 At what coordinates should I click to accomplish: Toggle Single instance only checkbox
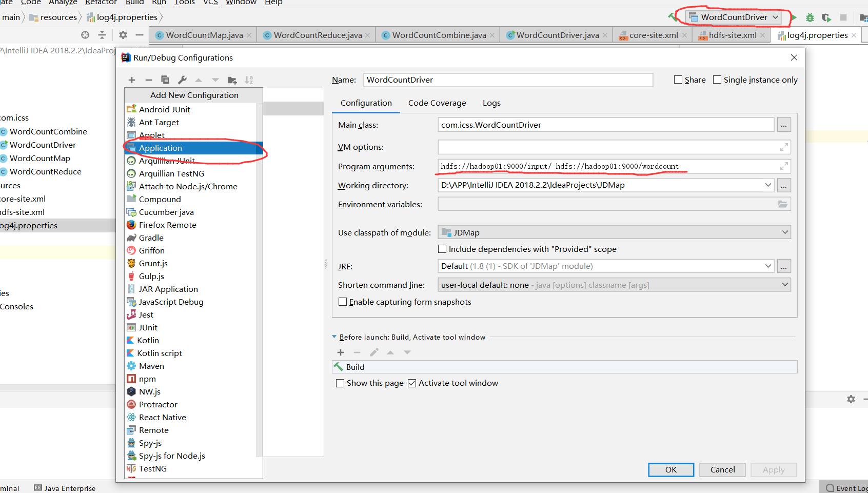pyautogui.click(x=717, y=80)
